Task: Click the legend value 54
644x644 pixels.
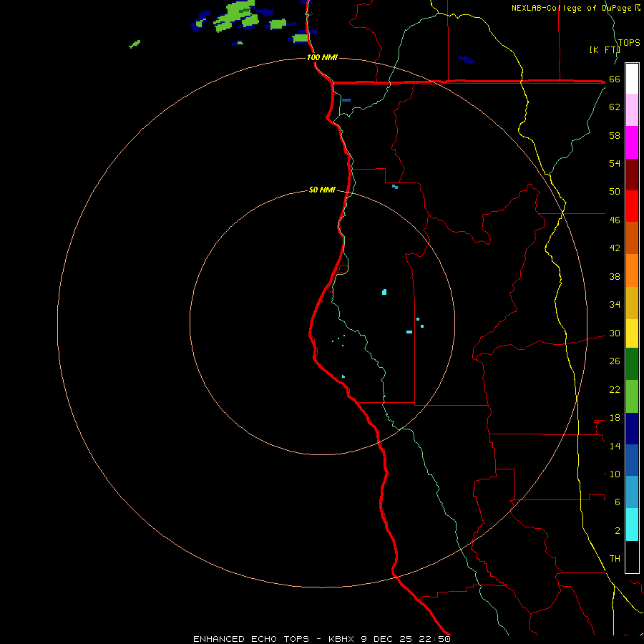Action: [615, 163]
